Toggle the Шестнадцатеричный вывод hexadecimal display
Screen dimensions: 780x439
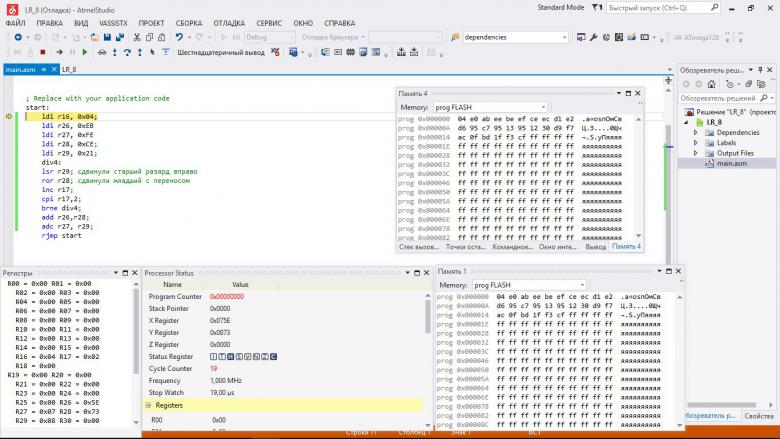click(x=221, y=52)
